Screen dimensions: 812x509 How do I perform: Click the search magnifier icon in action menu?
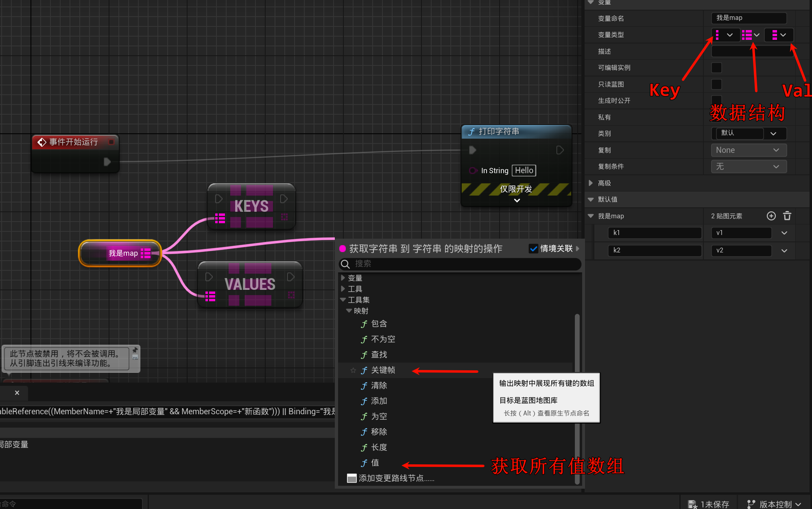(345, 264)
